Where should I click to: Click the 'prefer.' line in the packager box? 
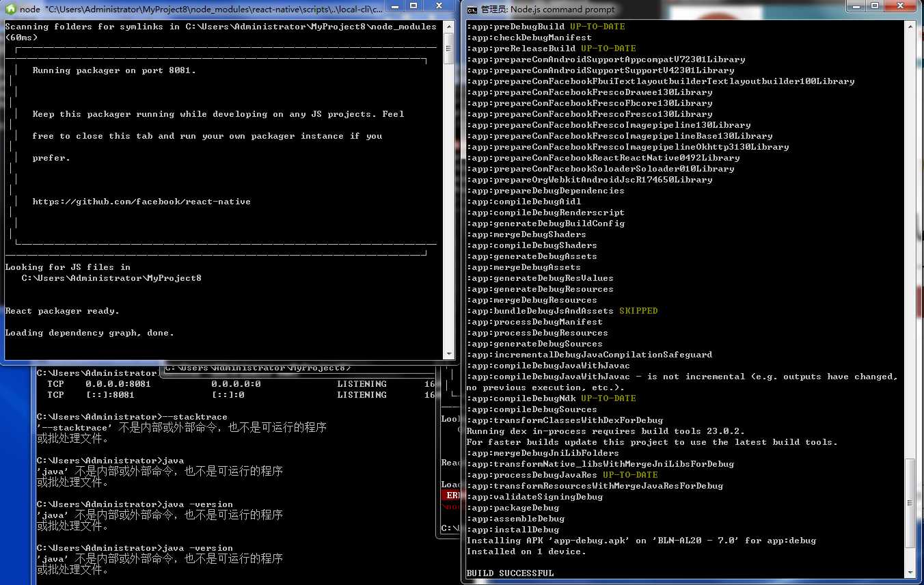(x=51, y=158)
